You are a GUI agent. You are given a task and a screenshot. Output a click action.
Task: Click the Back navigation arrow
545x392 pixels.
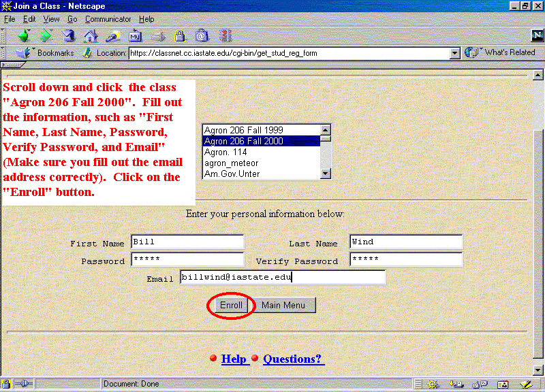click(x=24, y=35)
